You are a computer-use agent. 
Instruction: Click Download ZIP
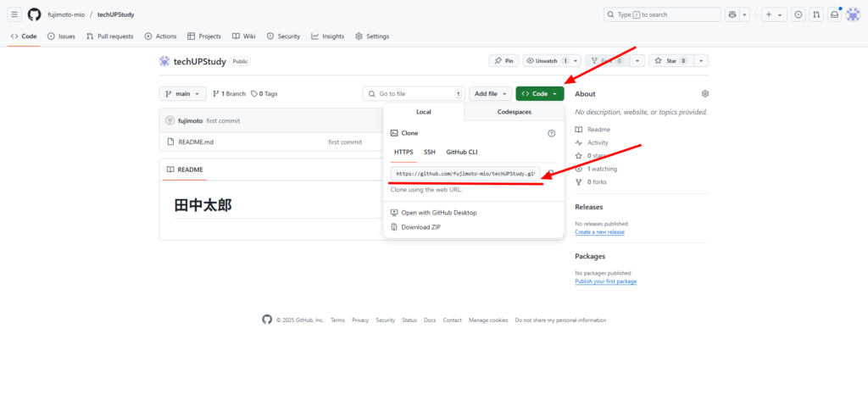(x=420, y=227)
